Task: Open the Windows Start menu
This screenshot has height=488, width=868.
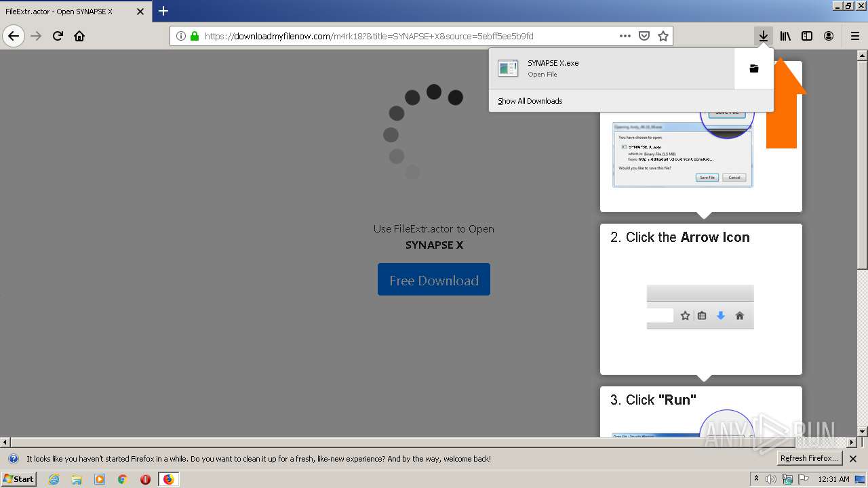Action: point(19,479)
